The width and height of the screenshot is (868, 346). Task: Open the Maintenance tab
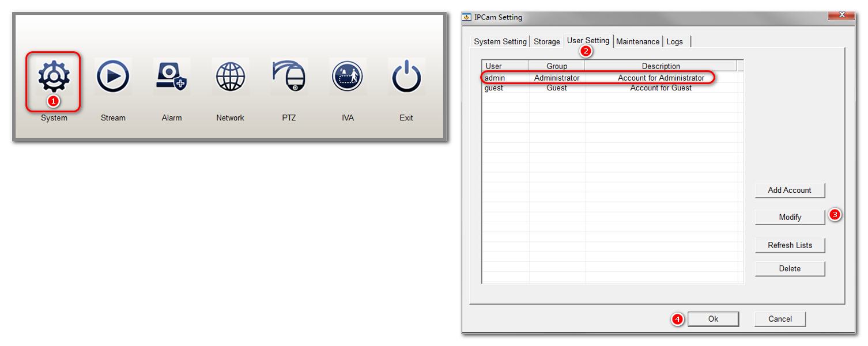coord(637,41)
